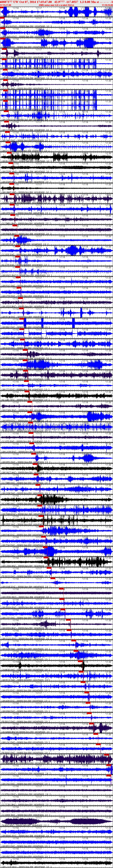Click the RMS noise scaling note
The height and width of the screenshot is (868, 113).
tap(56, 5)
